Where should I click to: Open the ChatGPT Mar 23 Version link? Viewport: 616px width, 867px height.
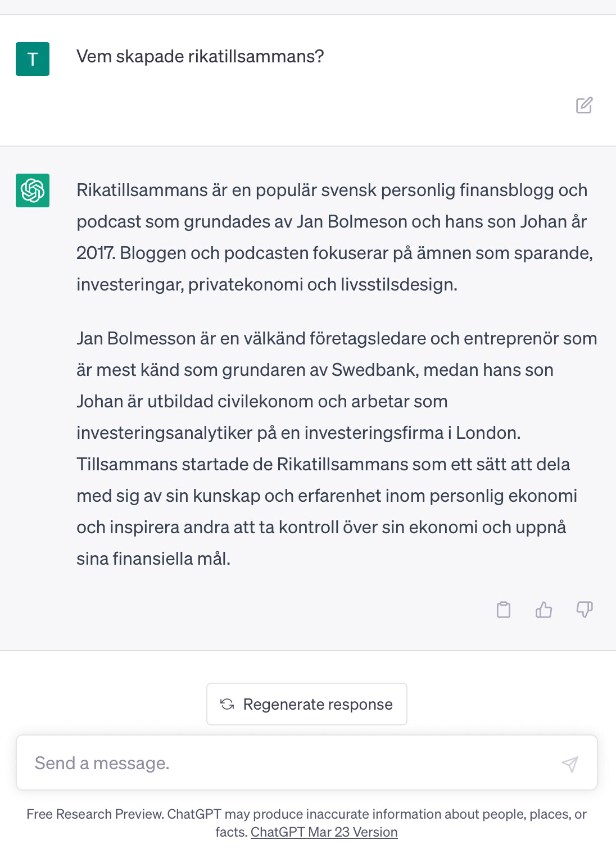coord(324,832)
